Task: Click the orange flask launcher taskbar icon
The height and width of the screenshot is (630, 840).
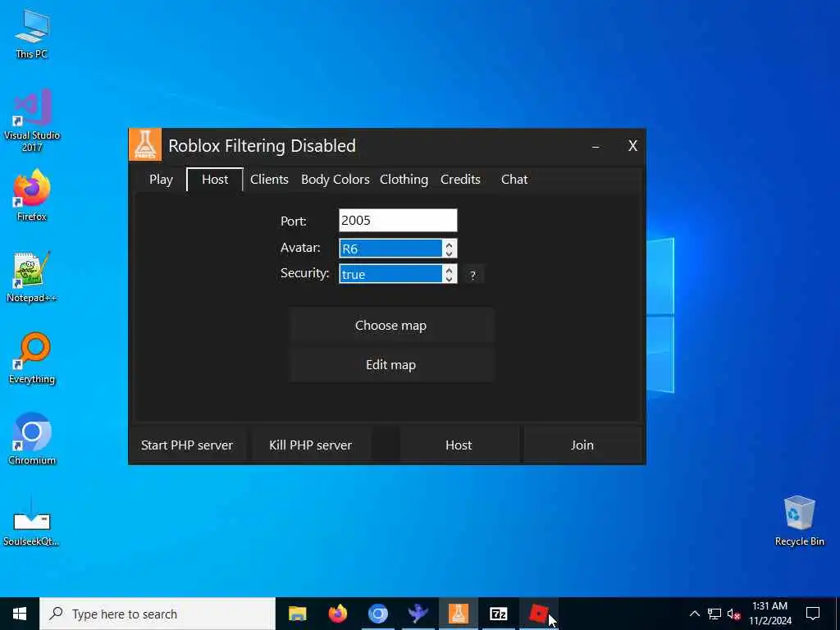Action: tap(458, 614)
